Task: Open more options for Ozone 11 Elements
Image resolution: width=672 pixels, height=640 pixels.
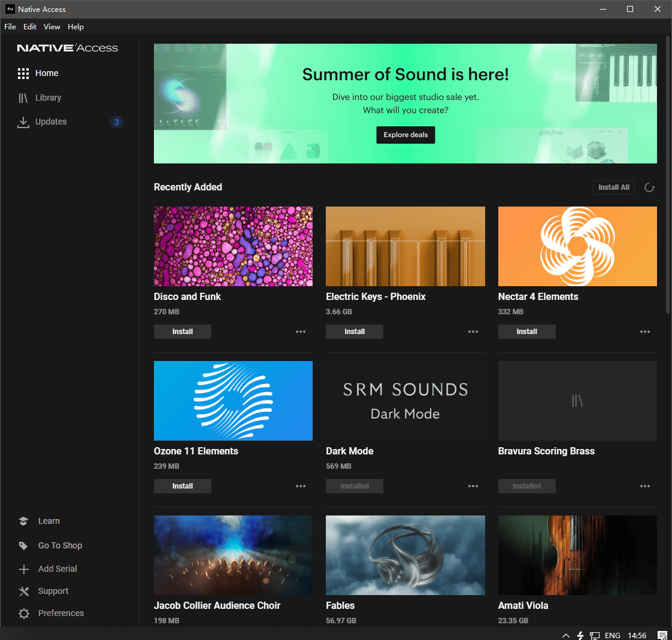Action: pos(301,486)
